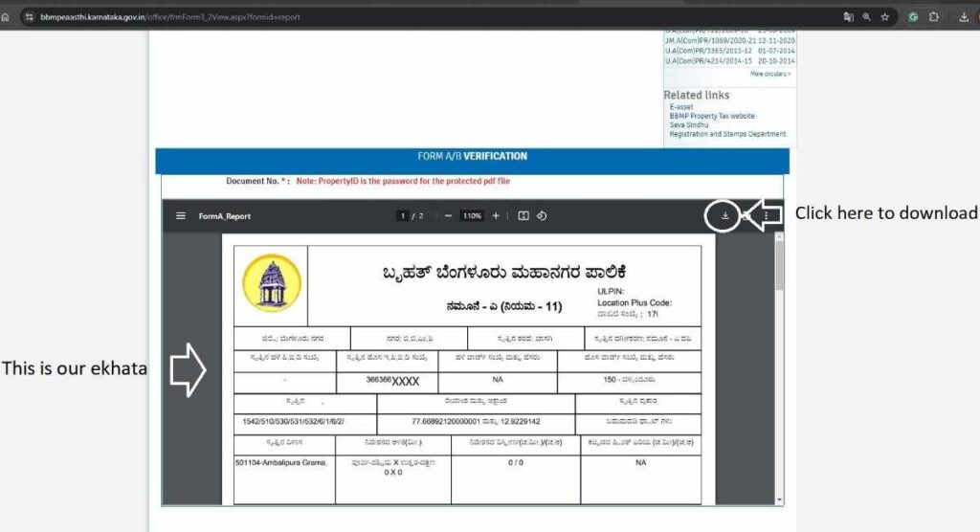Bookmark this page with the star icon
This screenshot has width=980, height=532.
click(x=885, y=17)
